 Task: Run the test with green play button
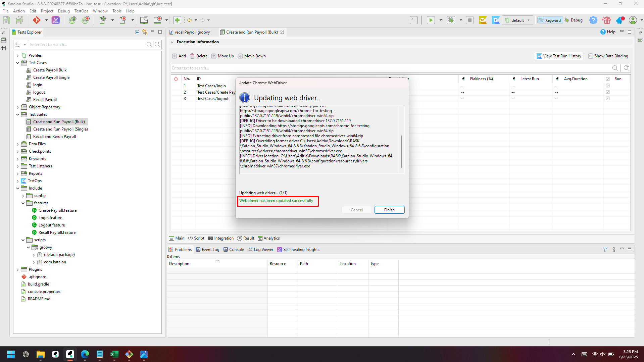(431, 20)
